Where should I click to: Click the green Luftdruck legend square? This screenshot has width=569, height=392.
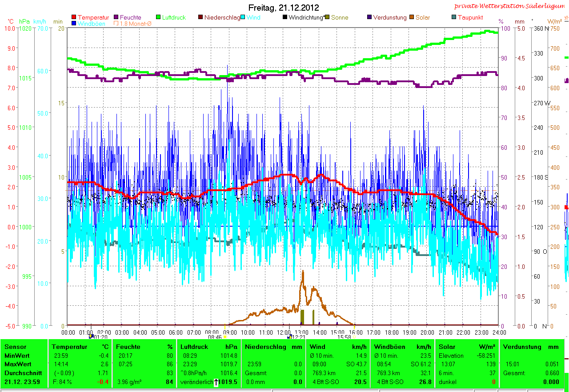pos(158,18)
